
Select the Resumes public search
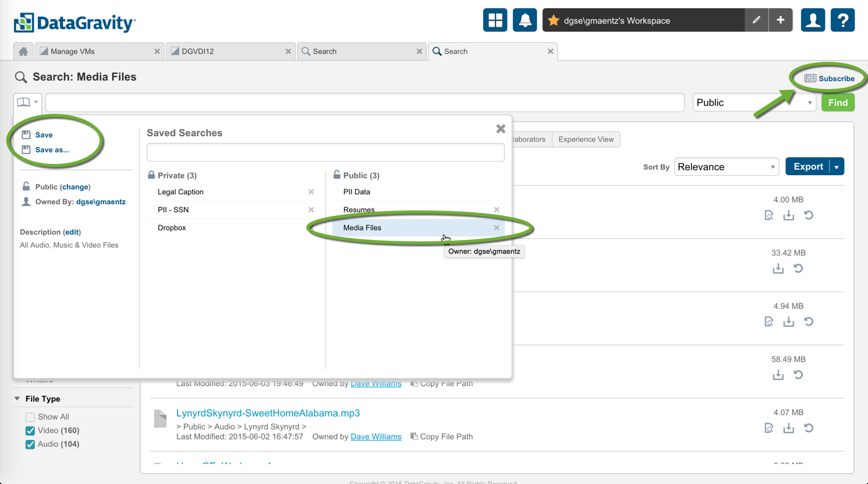pos(359,210)
